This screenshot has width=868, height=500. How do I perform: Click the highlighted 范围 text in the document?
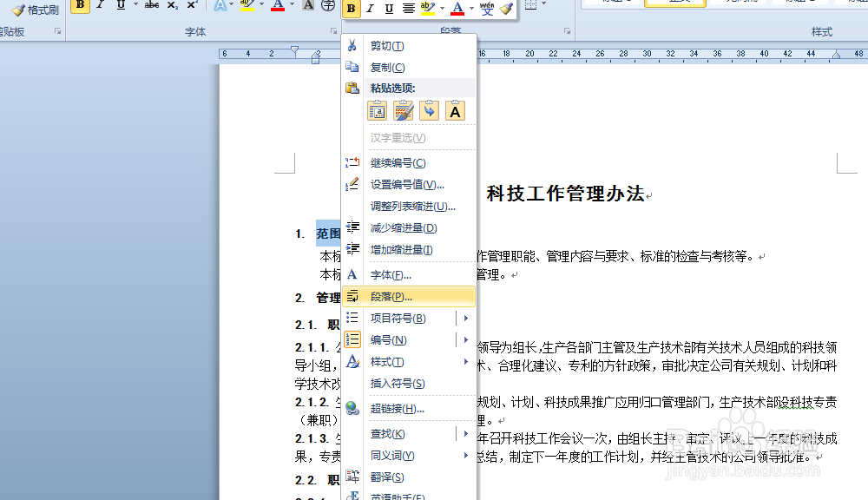coord(328,233)
